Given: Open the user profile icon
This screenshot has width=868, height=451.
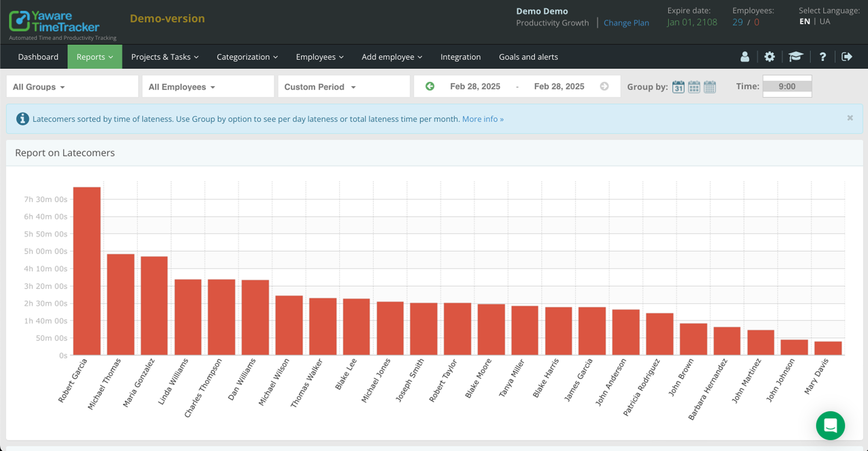Looking at the screenshot, I should (x=745, y=57).
